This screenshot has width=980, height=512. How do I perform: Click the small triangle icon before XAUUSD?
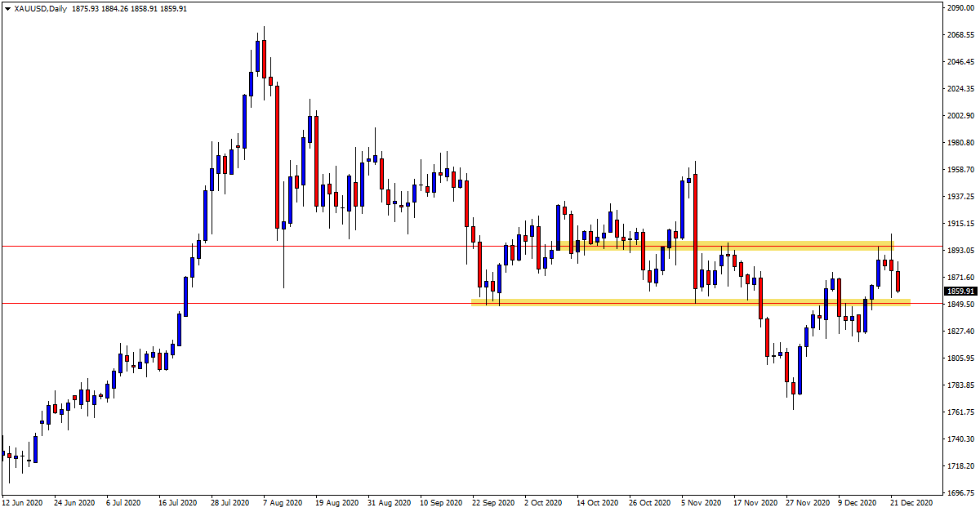7,9
